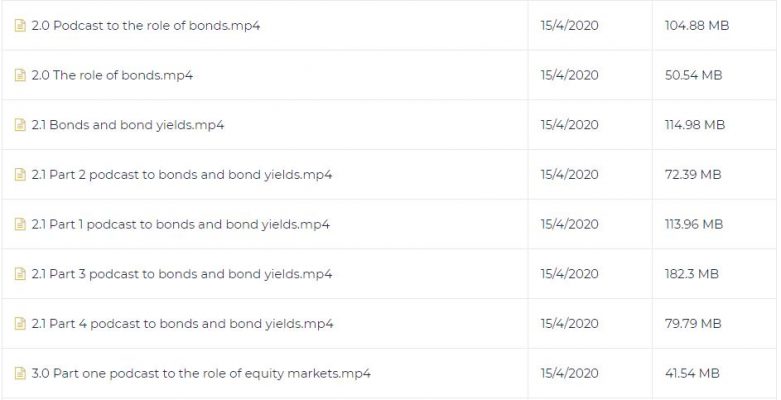Screen dimensions: 781x400
Task: Select file icon for 2.1 Part 2 podcast
Action: click(20, 175)
